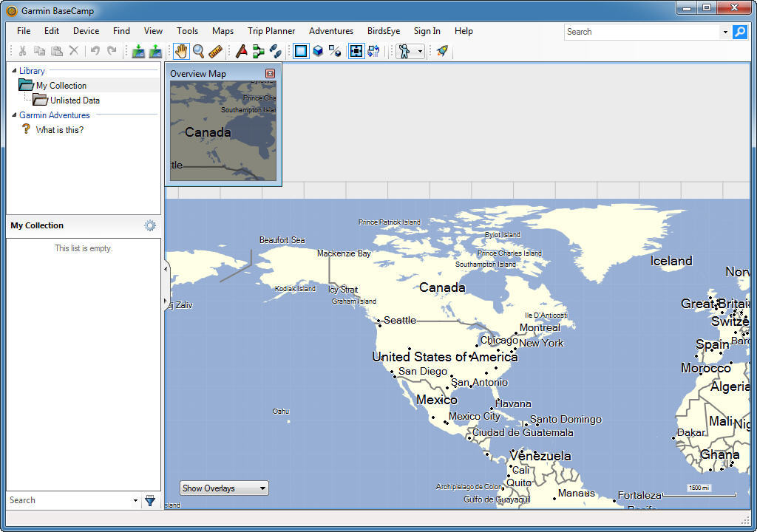This screenshot has width=757, height=532.
Task: Click the bottom-left Search filter field
Action: [x=69, y=500]
